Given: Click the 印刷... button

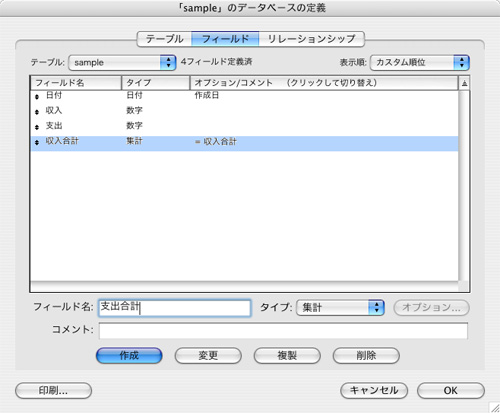Looking at the screenshot, I should (x=53, y=390).
